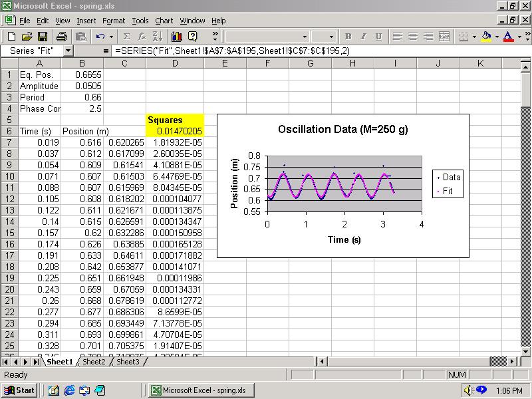
Task: Open the Chart Wizard tool
Action: point(177,37)
